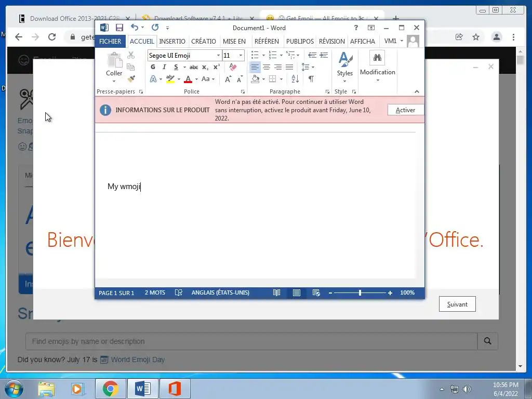Show paragraph marks (¶)
Image resolution: width=532 pixels, height=399 pixels.
click(x=311, y=79)
